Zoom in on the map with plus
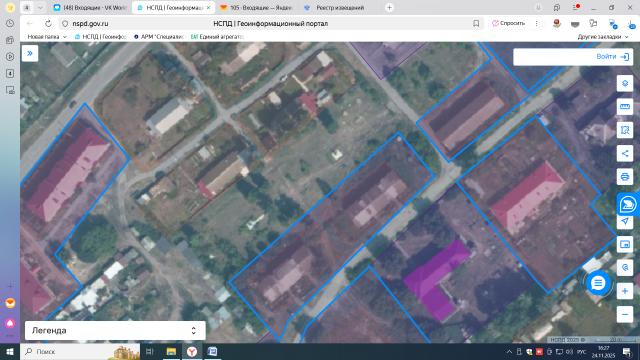This screenshot has height=360, width=640. click(625, 291)
